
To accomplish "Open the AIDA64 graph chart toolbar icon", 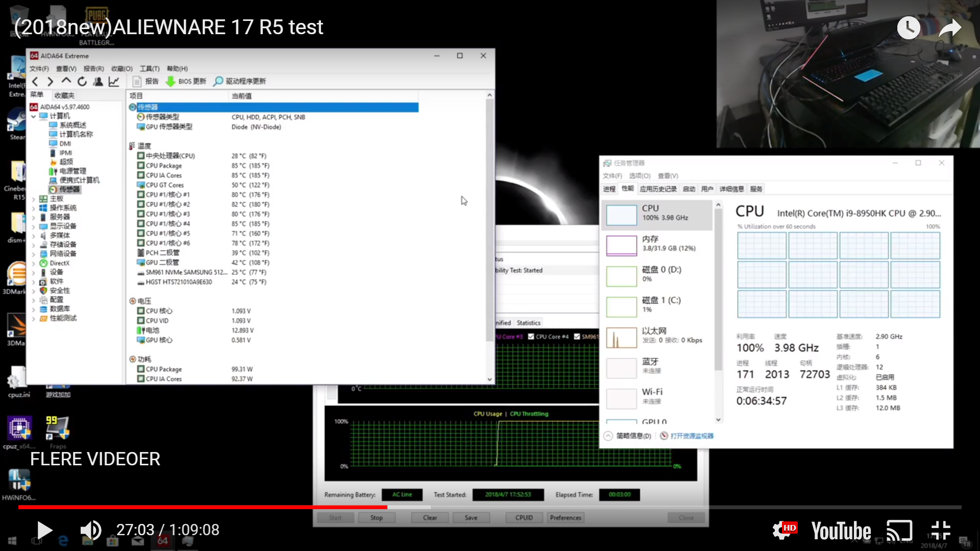I will click(114, 82).
